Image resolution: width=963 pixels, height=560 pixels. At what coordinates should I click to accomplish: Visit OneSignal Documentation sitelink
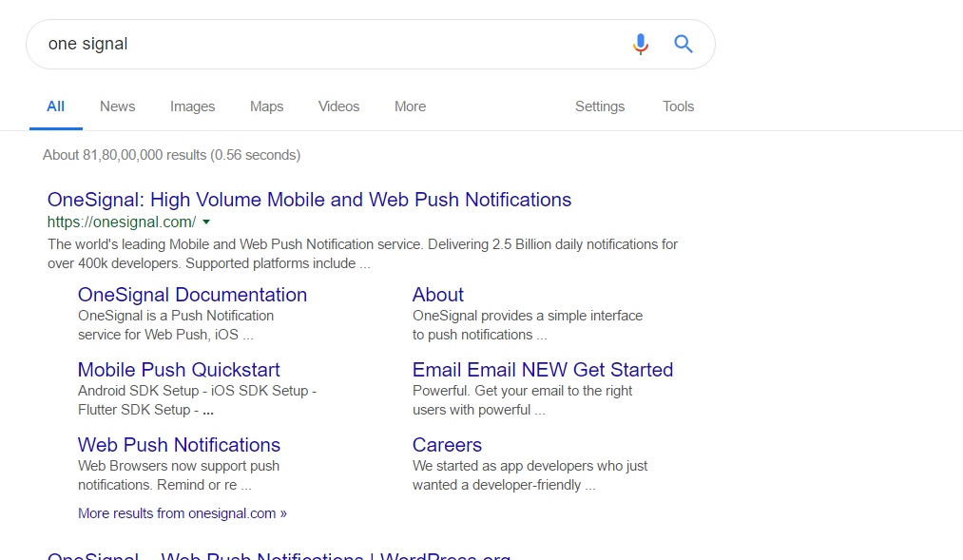tap(192, 295)
